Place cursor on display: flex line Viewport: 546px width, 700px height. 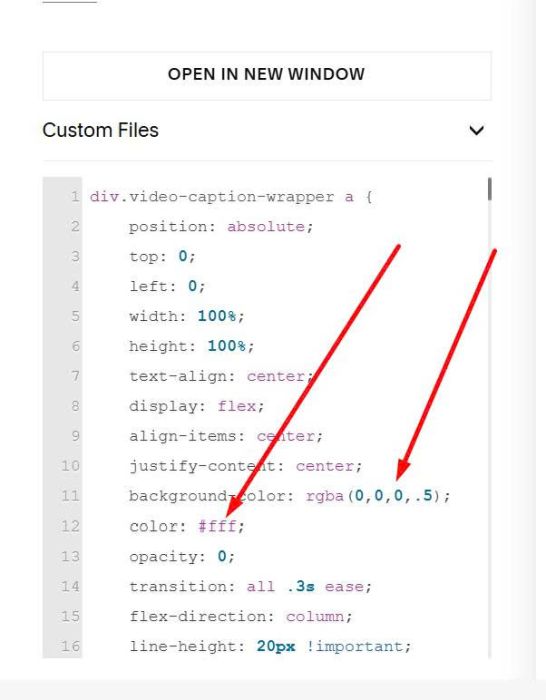coord(196,406)
